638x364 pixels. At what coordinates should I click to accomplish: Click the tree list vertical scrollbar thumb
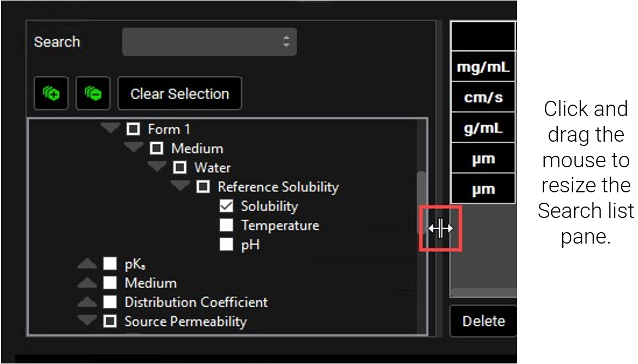421,202
